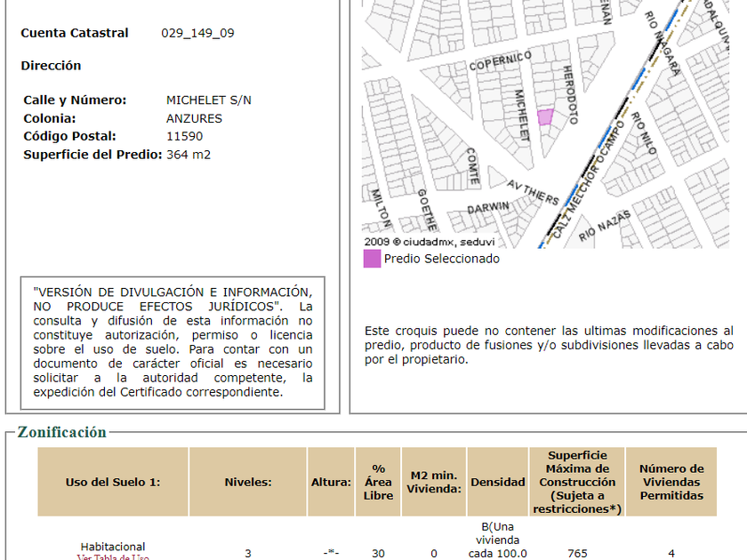
Task: Click the Uso del Suelo 1 column header
Action: tap(113, 482)
